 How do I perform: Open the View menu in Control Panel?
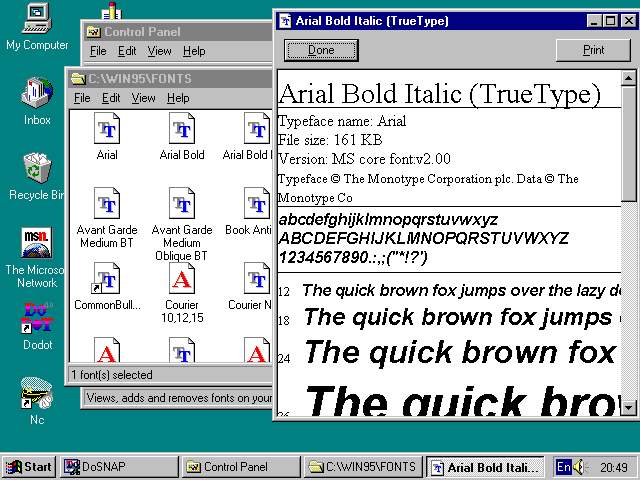coord(159,51)
